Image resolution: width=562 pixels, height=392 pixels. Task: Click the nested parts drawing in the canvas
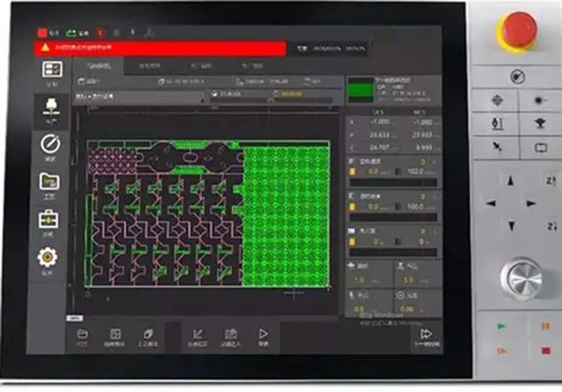tap(208, 213)
